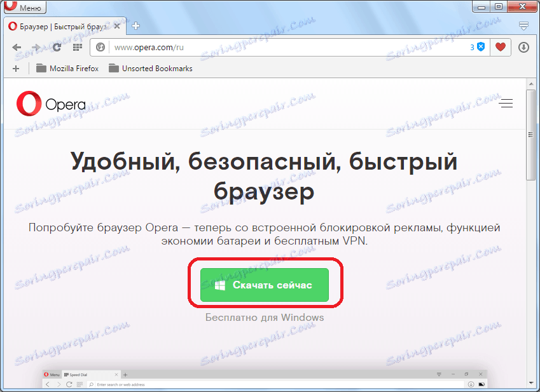Add bookmark with bookmarks bar plus

tap(16, 69)
